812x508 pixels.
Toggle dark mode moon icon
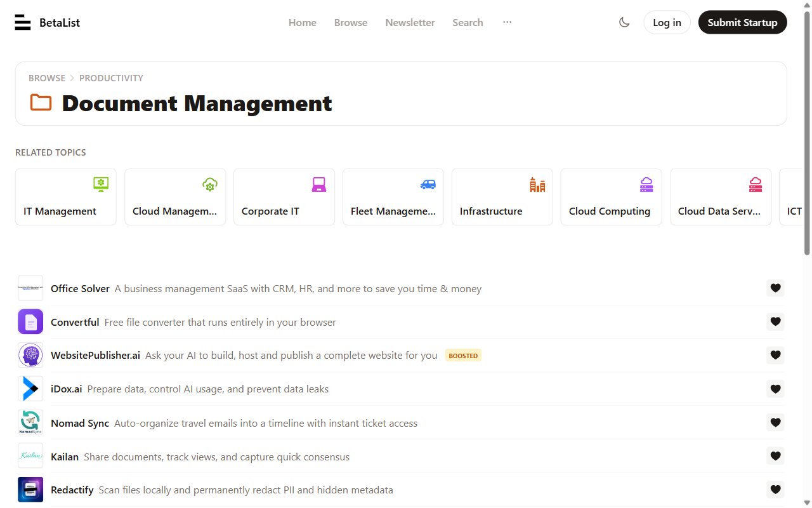(624, 22)
